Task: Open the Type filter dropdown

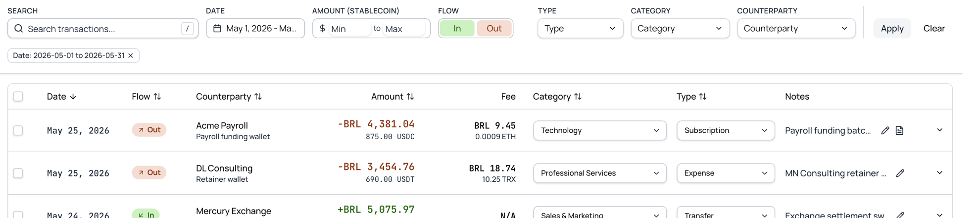Action: pos(580,28)
